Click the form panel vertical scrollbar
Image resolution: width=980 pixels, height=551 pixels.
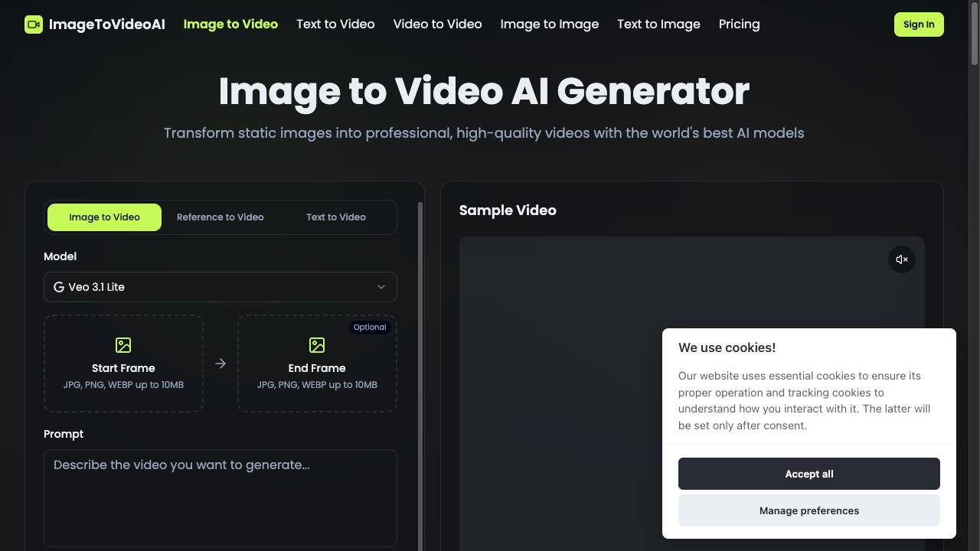[x=420, y=375]
